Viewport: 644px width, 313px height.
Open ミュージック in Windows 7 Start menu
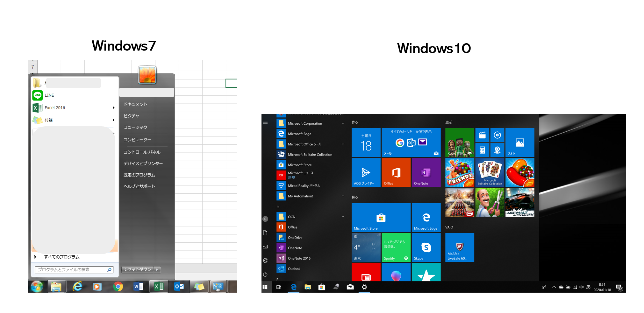[135, 127]
